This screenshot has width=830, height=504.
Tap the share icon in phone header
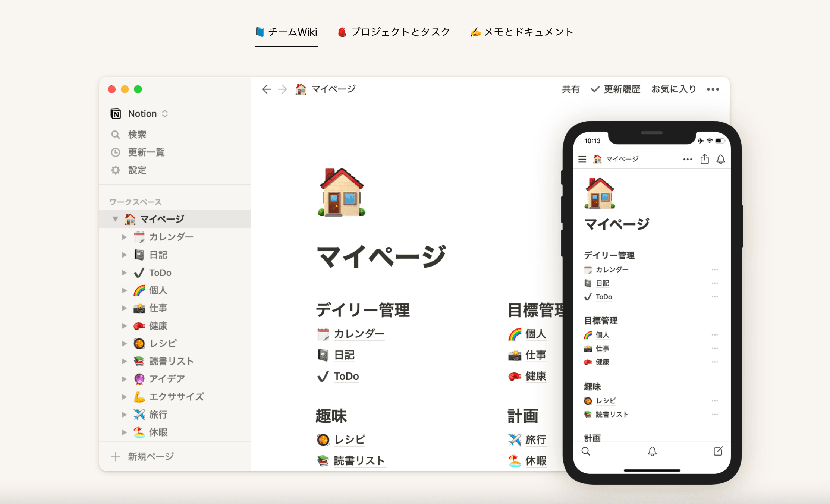[704, 160]
